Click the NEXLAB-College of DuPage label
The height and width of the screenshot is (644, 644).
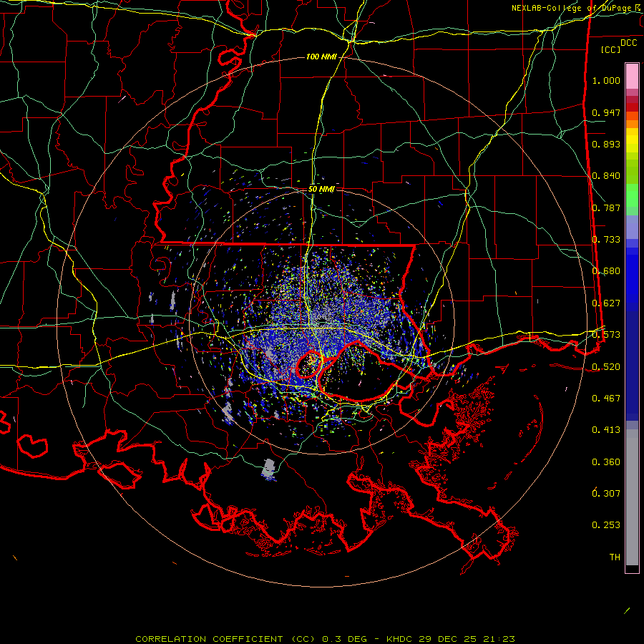pyautogui.click(x=575, y=8)
